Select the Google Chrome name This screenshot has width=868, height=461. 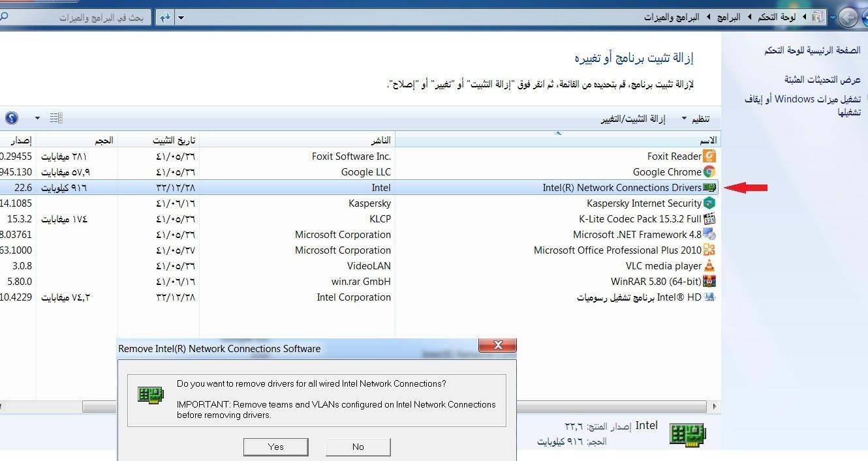667,172
